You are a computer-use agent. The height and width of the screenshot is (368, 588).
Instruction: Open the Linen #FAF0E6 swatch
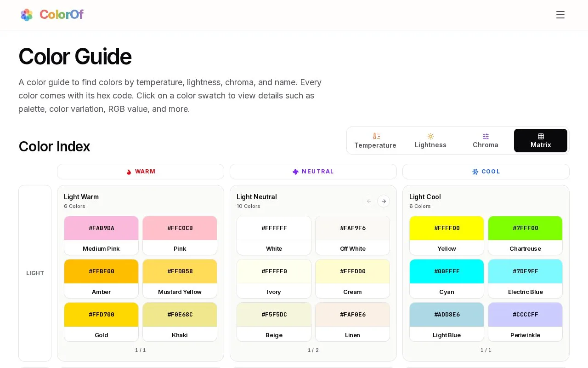[x=352, y=322]
